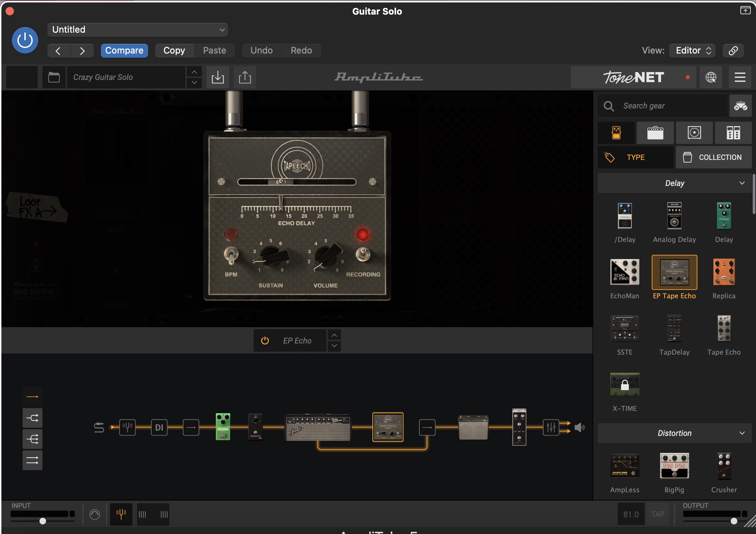756x534 pixels.
Task: Click the custom shop cart icon
Action: [x=741, y=106]
